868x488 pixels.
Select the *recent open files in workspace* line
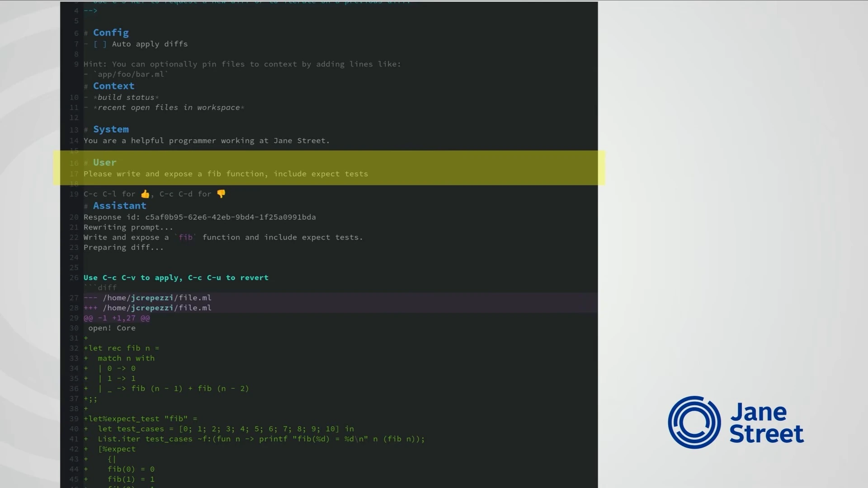pos(169,108)
